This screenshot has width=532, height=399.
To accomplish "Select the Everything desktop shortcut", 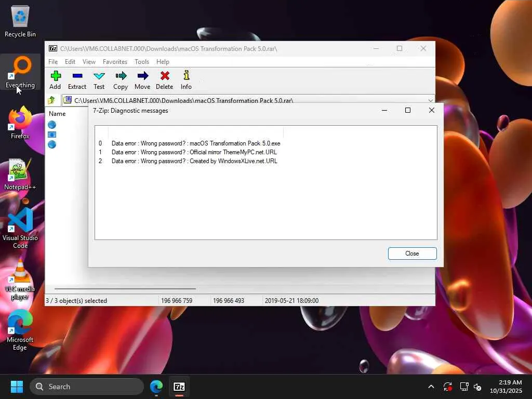I will (20, 72).
